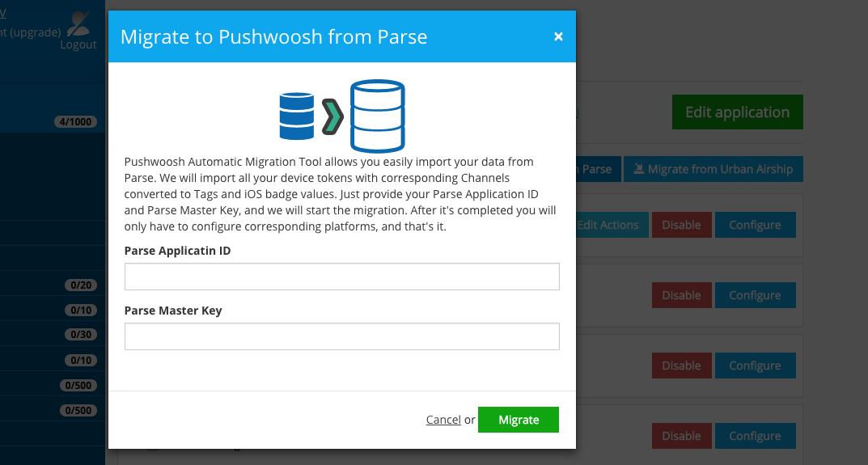
Task: Focus the Parse Master Key field
Action: point(342,336)
